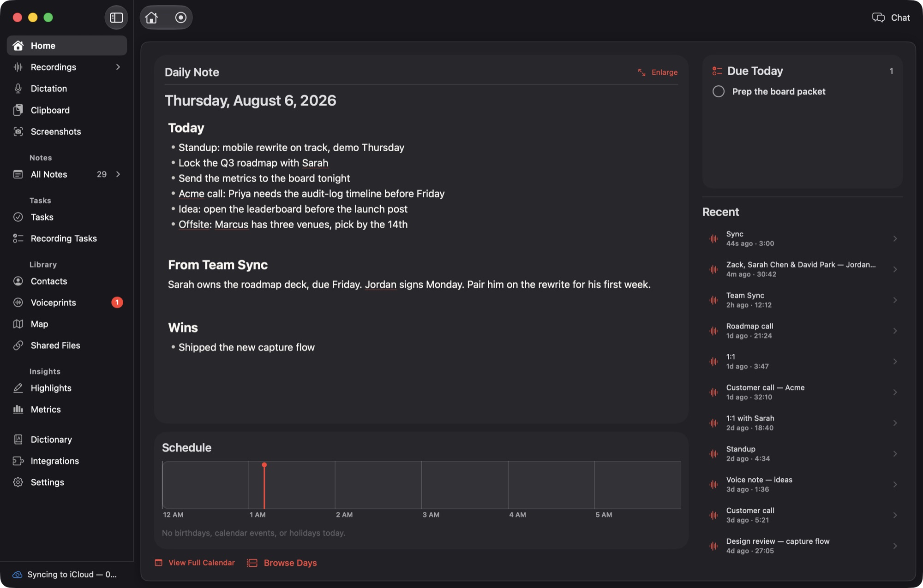Expand the Recordings sidebar chevron
This screenshot has height=588, width=923.
[x=118, y=67]
